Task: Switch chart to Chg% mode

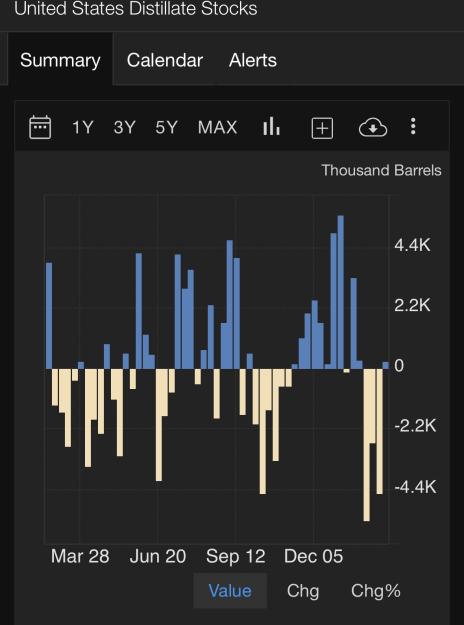Action: point(376,591)
